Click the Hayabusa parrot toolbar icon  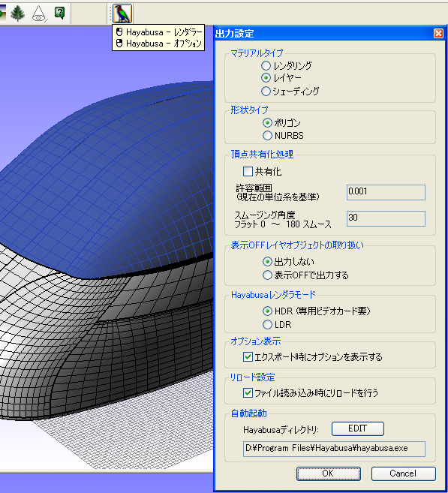pyautogui.click(x=122, y=14)
